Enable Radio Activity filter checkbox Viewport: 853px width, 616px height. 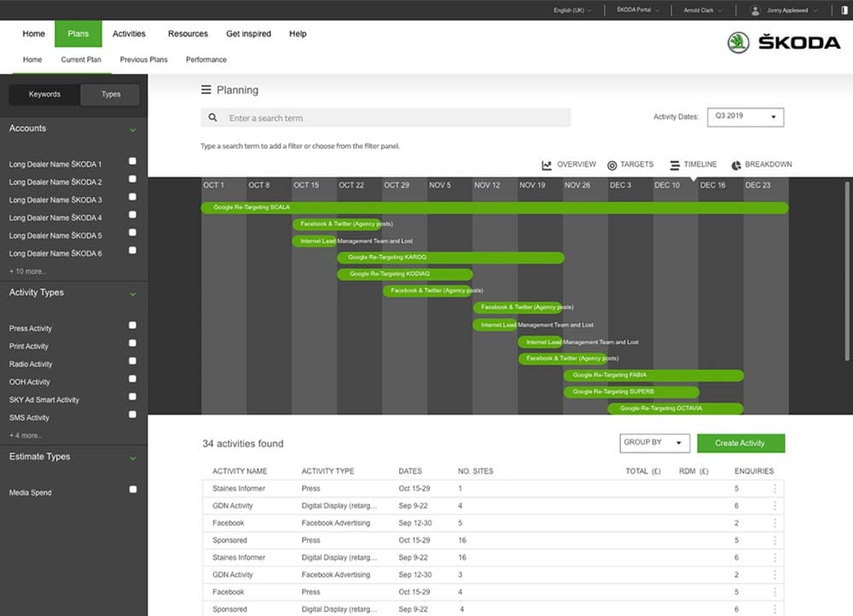pyautogui.click(x=132, y=361)
